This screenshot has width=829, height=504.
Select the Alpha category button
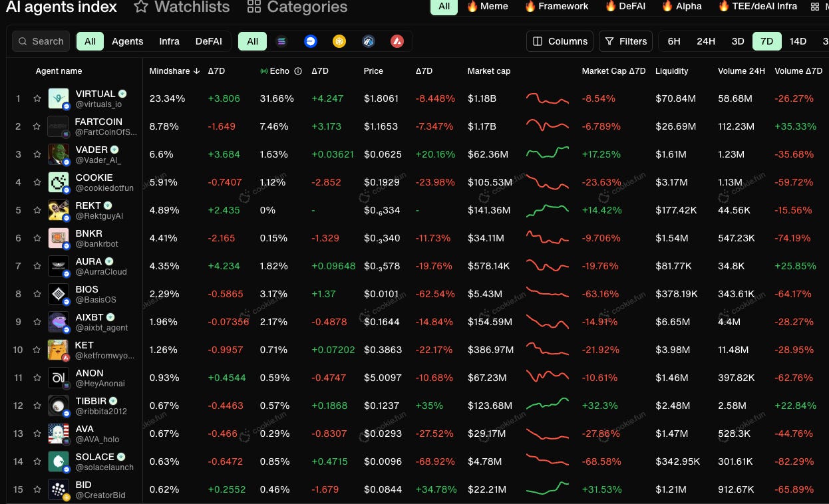click(682, 7)
